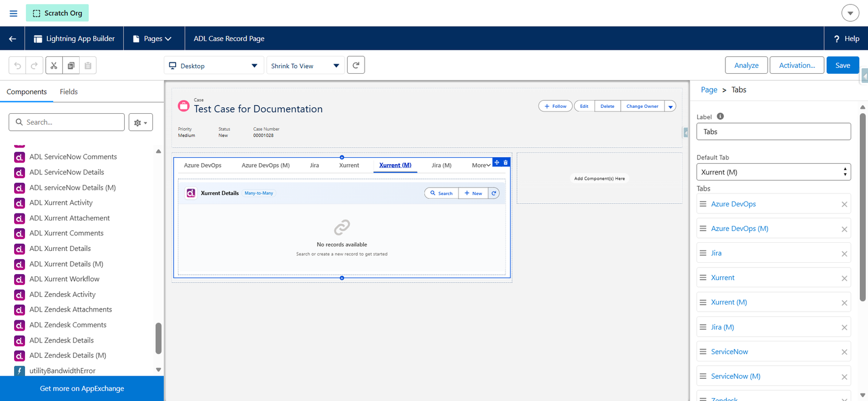
Task: Remove the Azure DevOps (M) tab
Action: (x=844, y=229)
